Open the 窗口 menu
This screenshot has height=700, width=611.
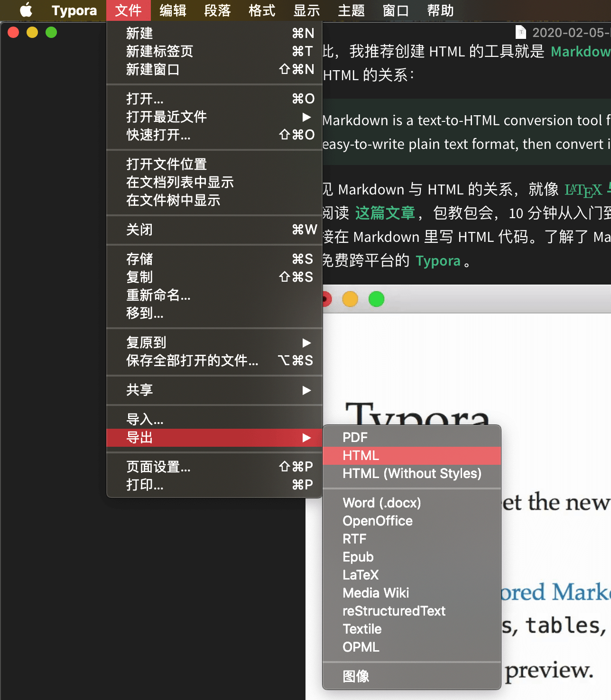[x=396, y=10]
